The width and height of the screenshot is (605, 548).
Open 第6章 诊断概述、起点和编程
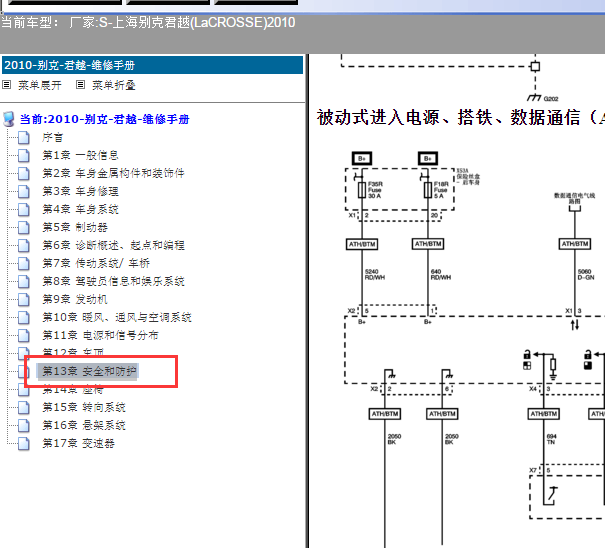tap(113, 245)
